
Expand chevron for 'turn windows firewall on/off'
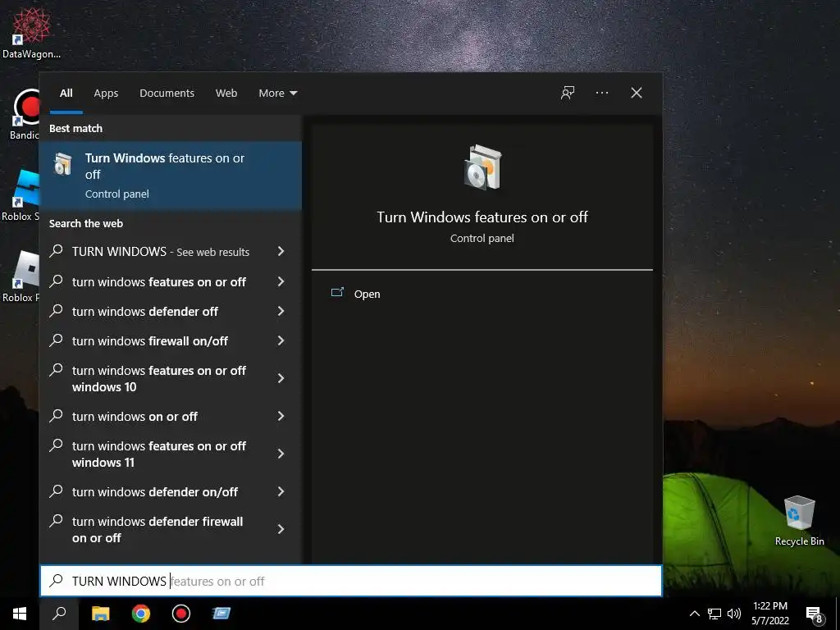(x=281, y=340)
